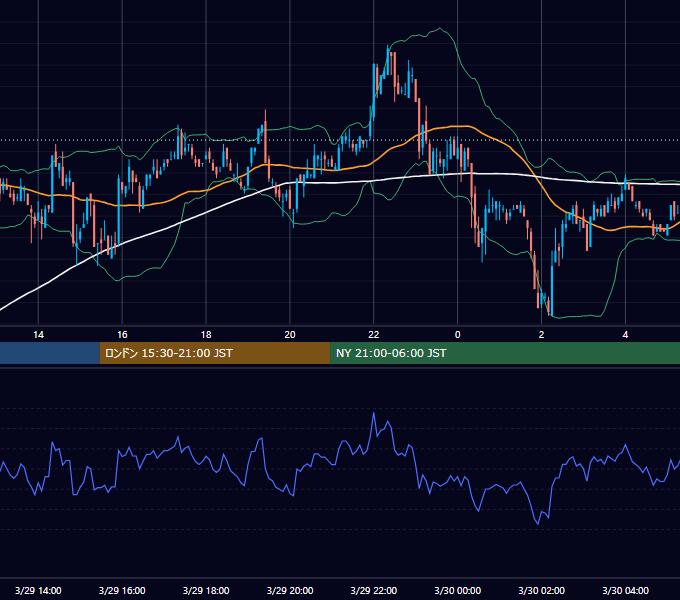Click the 3/29 18:00 date label
This screenshot has height=600, width=680.
point(206,590)
